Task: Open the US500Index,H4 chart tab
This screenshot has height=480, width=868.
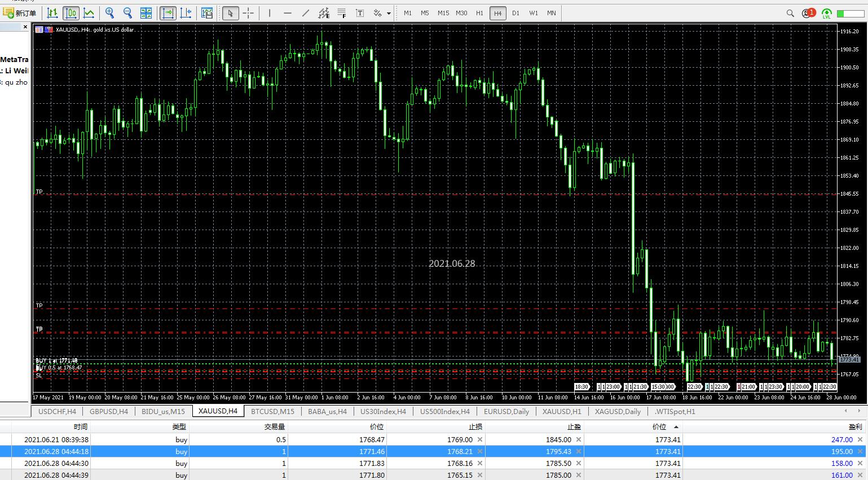Action: click(x=444, y=411)
